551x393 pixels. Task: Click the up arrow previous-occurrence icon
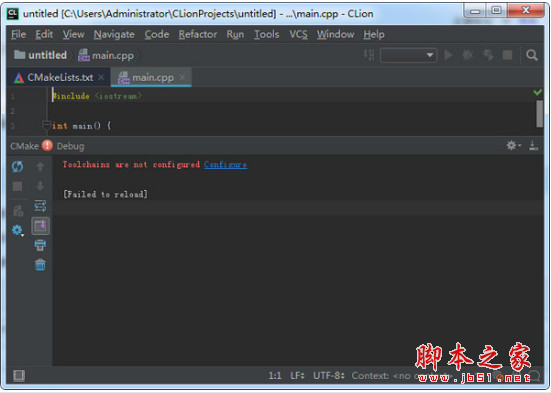coord(40,166)
